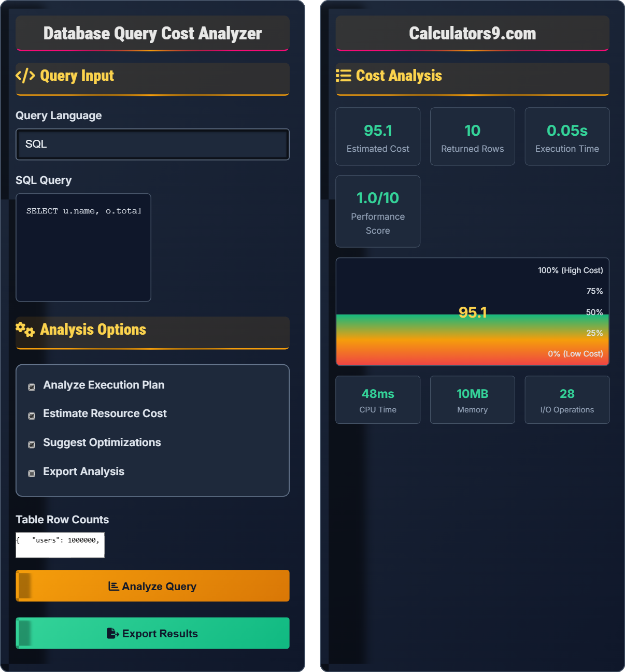The image size is (625, 672).
Task: Click the 10MB Memory card
Action: point(472,400)
